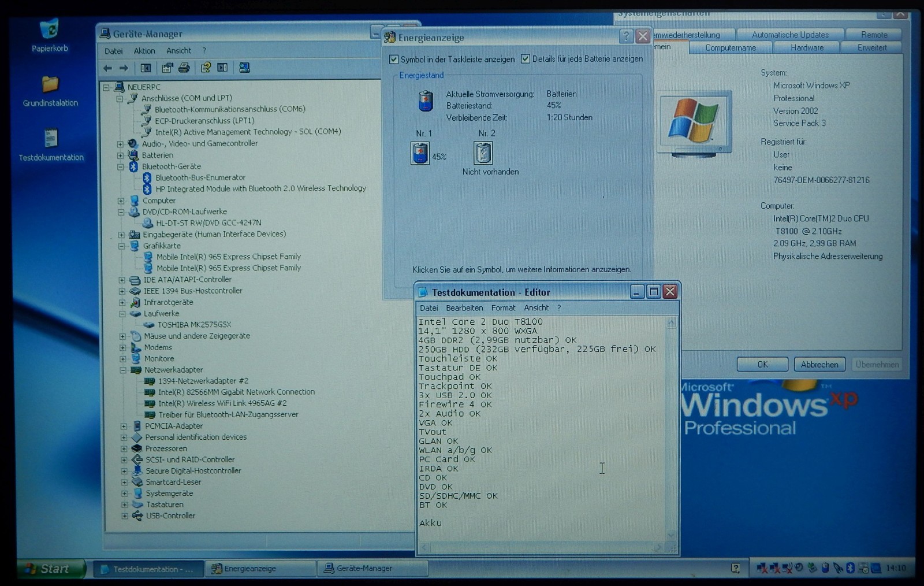Click Abbrechen in Systemeigenschaften
The width and height of the screenshot is (924, 586).
pos(819,365)
